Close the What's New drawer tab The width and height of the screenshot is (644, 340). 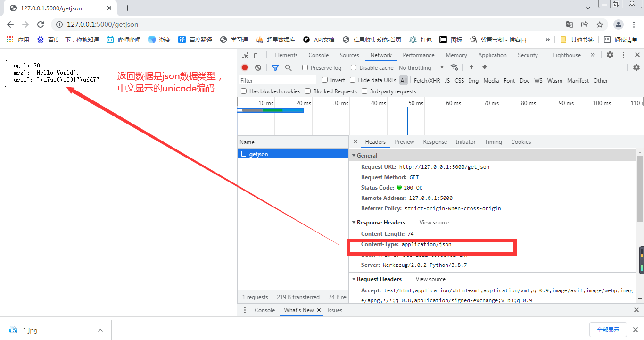319,310
